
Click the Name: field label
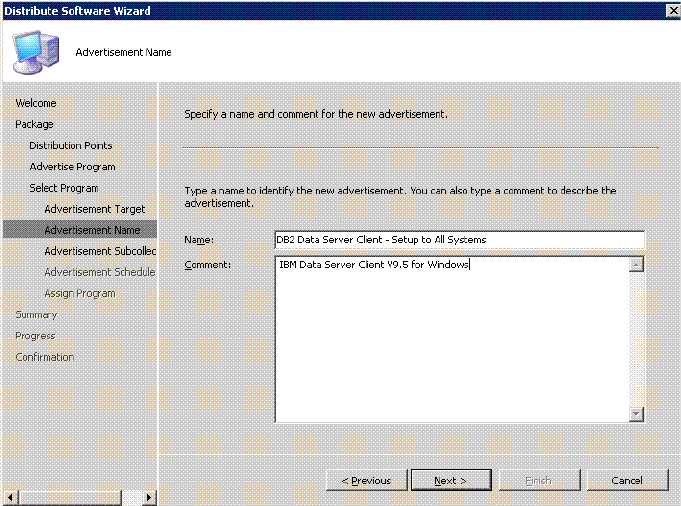(x=199, y=240)
